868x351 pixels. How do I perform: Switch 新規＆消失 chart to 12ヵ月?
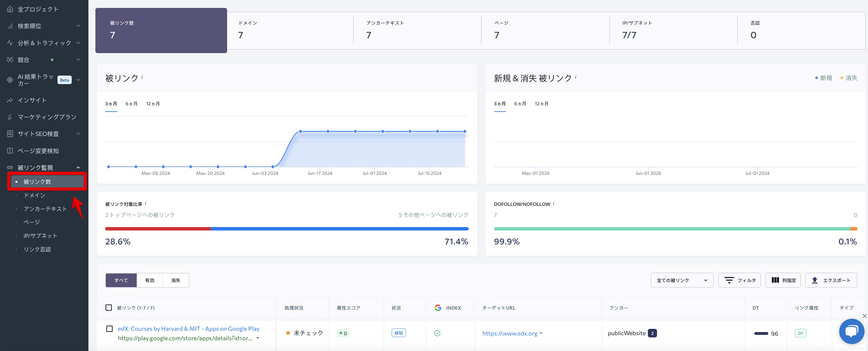pos(542,104)
